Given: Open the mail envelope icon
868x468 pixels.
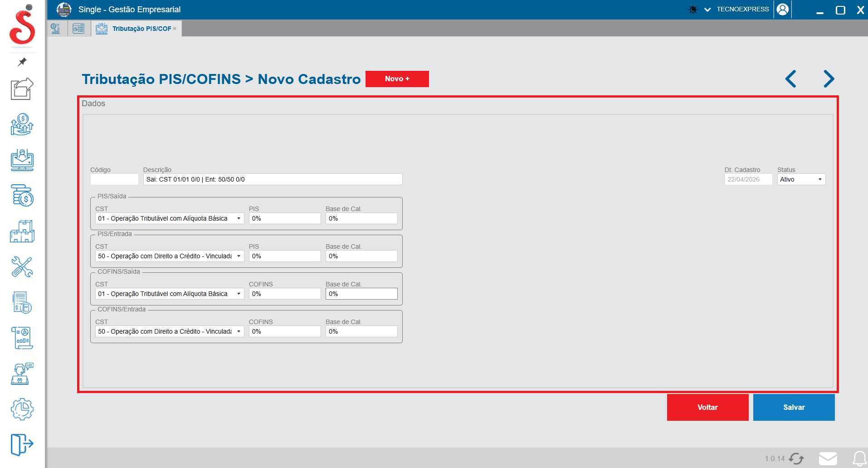Looking at the screenshot, I should pos(828,458).
